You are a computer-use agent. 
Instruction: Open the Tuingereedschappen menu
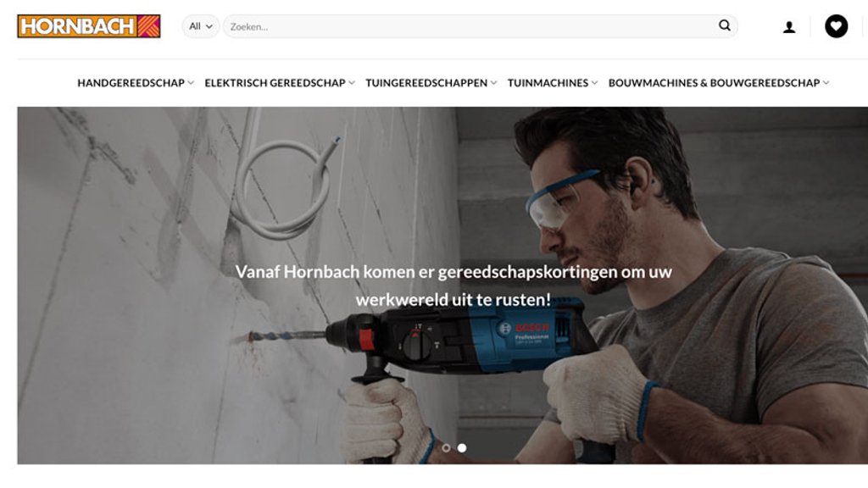426,83
